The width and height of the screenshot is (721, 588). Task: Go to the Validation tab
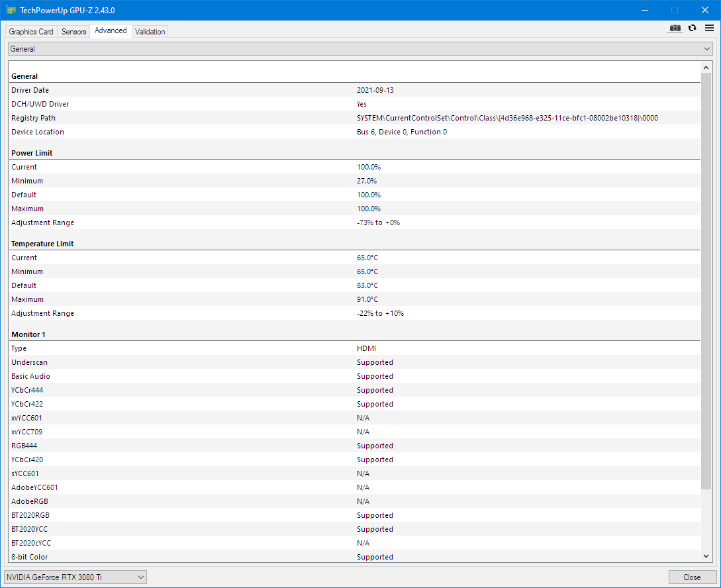tap(150, 31)
